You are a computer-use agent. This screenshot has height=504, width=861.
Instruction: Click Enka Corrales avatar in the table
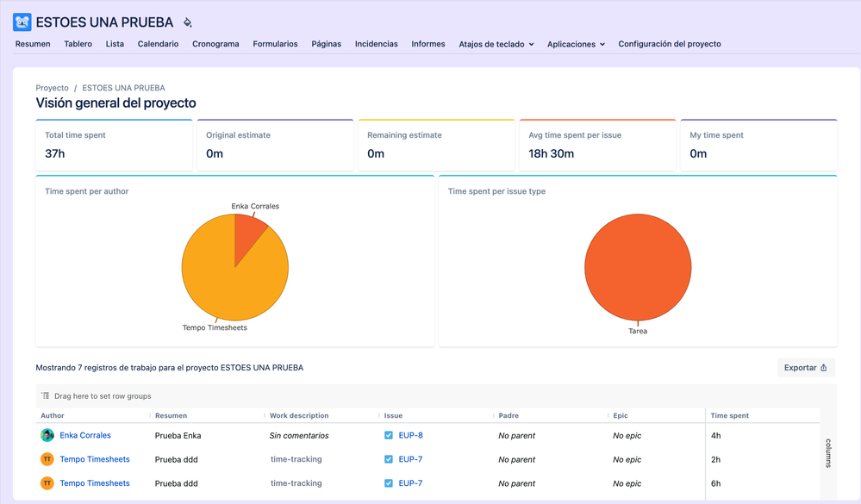click(x=47, y=436)
